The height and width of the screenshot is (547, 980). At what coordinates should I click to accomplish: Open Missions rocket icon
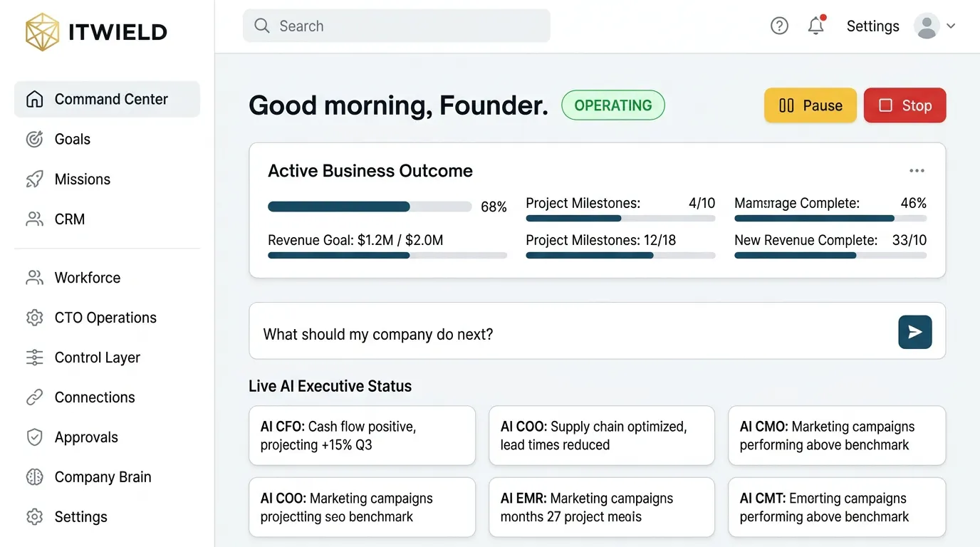coord(34,179)
